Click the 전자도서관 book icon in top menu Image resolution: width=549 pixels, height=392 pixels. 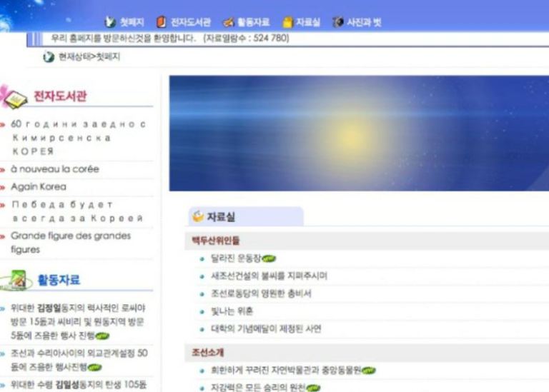pyautogui.click(x=162, y=22)
